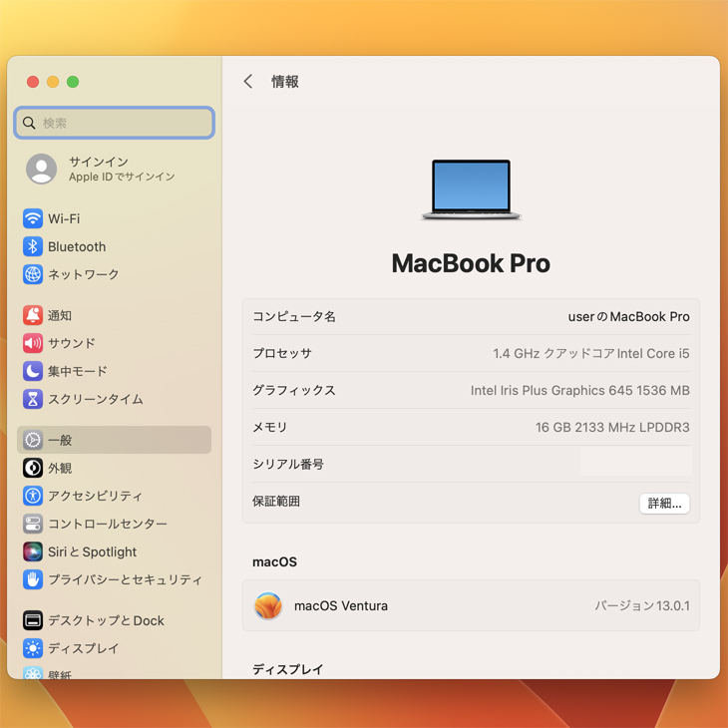Go back using the chevron arrow
The height and width of the screenshot is (728, 728).
click(248, 82)
